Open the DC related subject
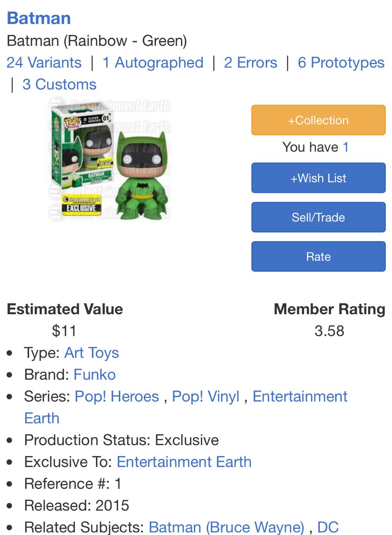The height and width of the screenshot is (535, 392). pyautogui.click(x=332, y=527)
